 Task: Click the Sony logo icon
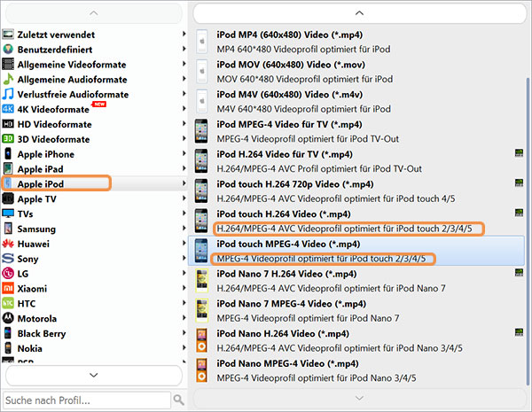8,259
